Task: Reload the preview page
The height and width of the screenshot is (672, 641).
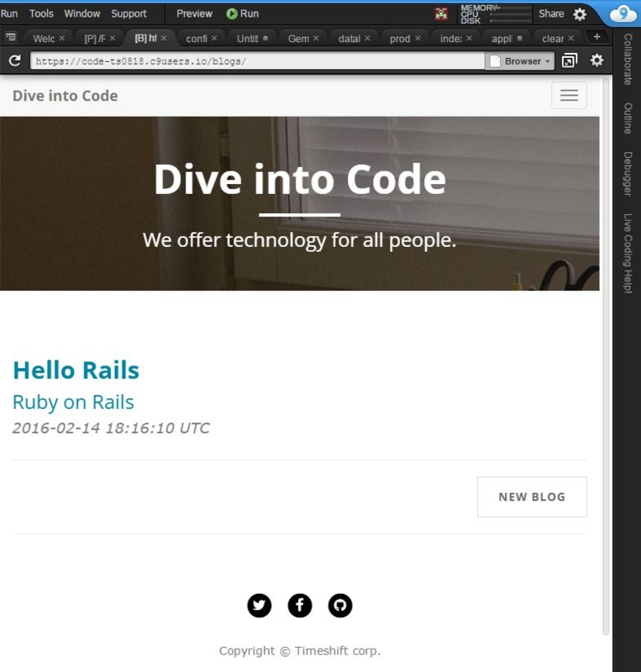Action: [14, 60]
